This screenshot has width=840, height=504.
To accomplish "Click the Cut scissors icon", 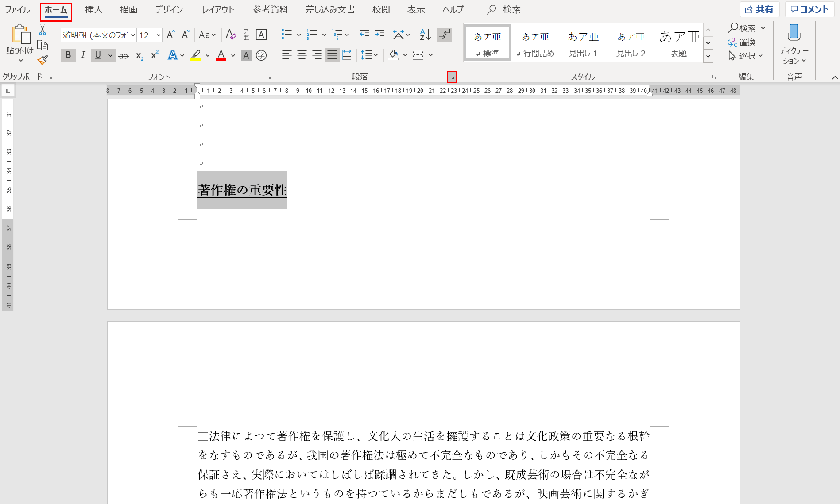I will coord(43,31).
